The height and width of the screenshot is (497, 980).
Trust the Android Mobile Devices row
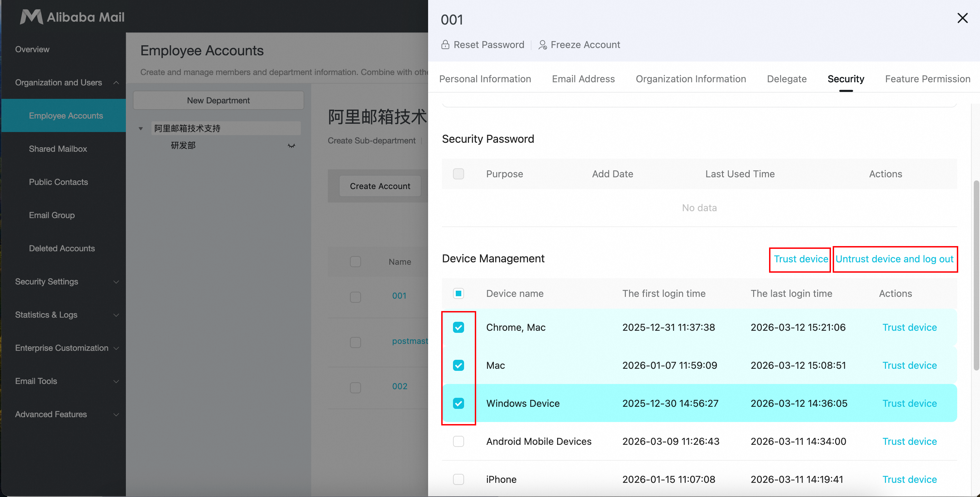[x=909, y=441]
